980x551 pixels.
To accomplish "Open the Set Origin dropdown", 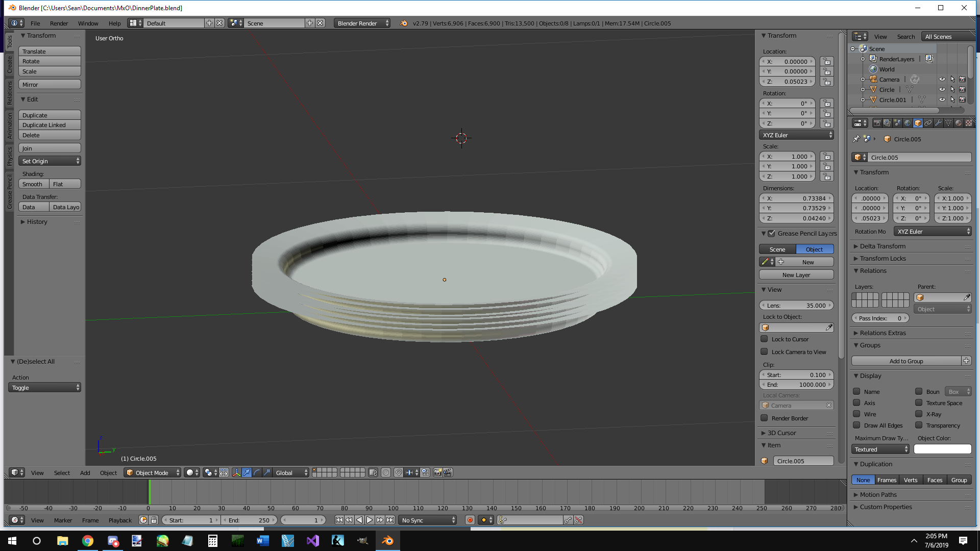I will point(50,161).
